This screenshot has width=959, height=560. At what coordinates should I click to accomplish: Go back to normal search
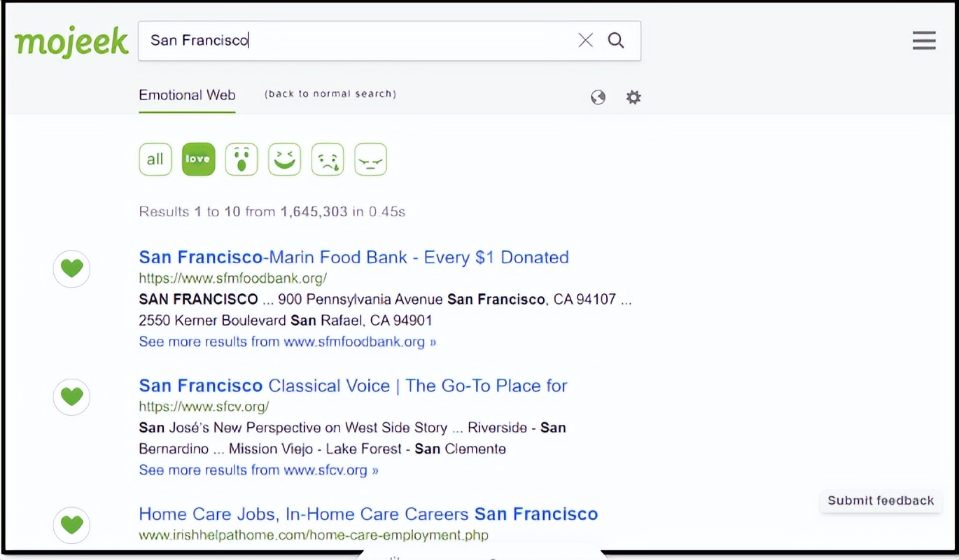coord(330,94)
